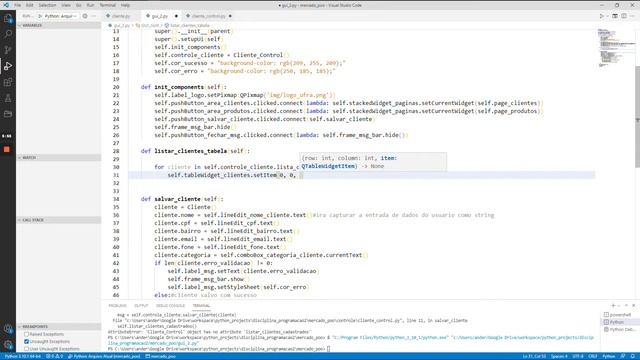Click Python interpreter version in status bar
The image size is (640, 360).
23,356
